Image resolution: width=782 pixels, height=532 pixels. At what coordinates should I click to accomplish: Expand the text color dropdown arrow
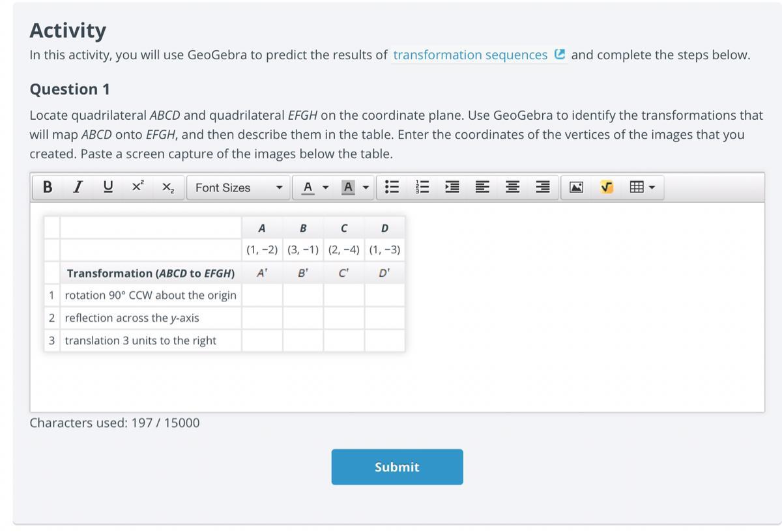coord(325,188)
